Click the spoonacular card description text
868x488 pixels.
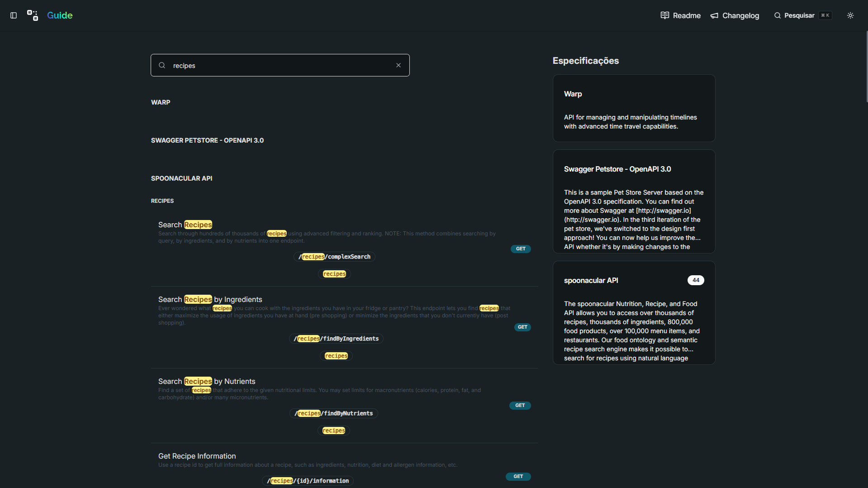click(632, 331)
